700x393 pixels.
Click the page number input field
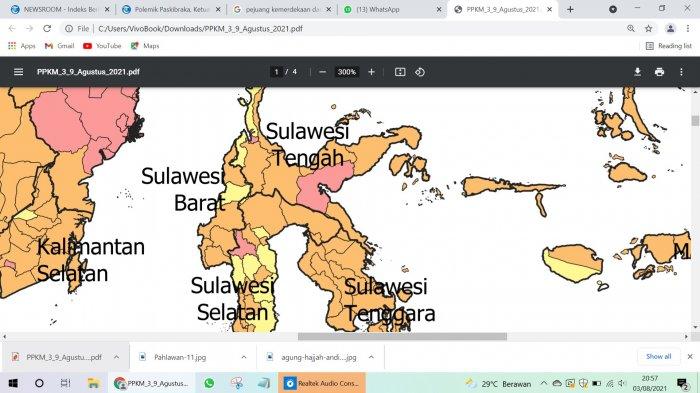(276, 72)
